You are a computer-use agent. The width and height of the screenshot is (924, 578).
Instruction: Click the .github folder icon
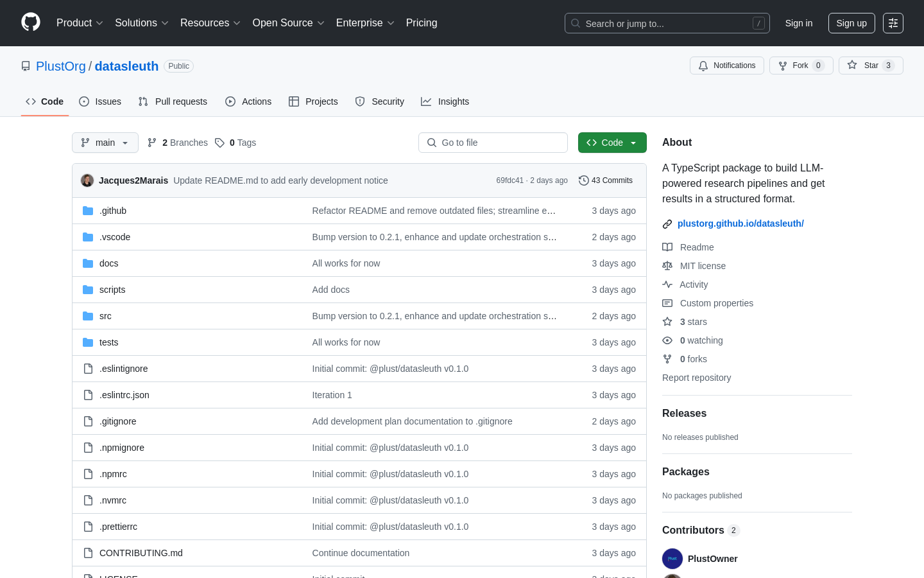click(x=88, y=211)
